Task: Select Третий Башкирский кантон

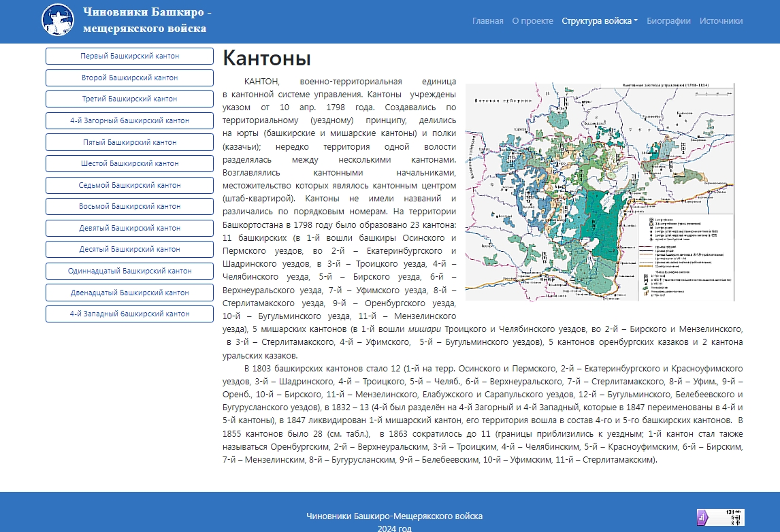Action: pyautogui.click(x=129, y=99)
